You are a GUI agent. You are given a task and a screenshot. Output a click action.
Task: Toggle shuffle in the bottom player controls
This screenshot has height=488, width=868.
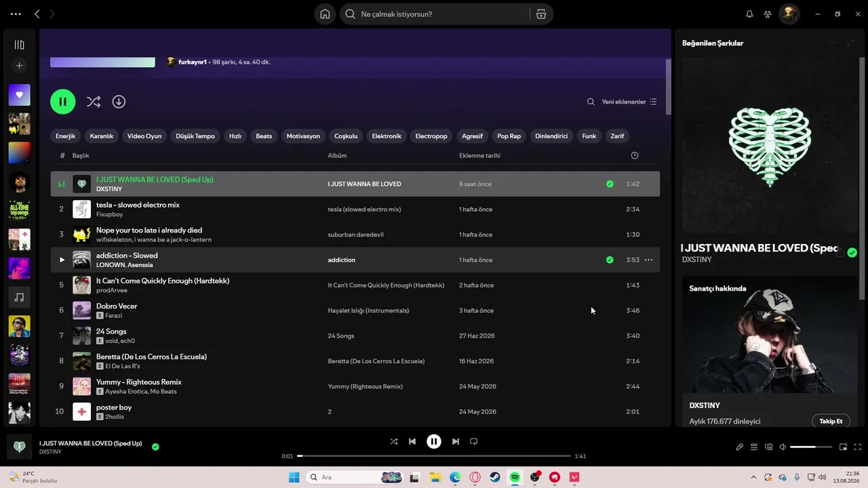[394, 441]
